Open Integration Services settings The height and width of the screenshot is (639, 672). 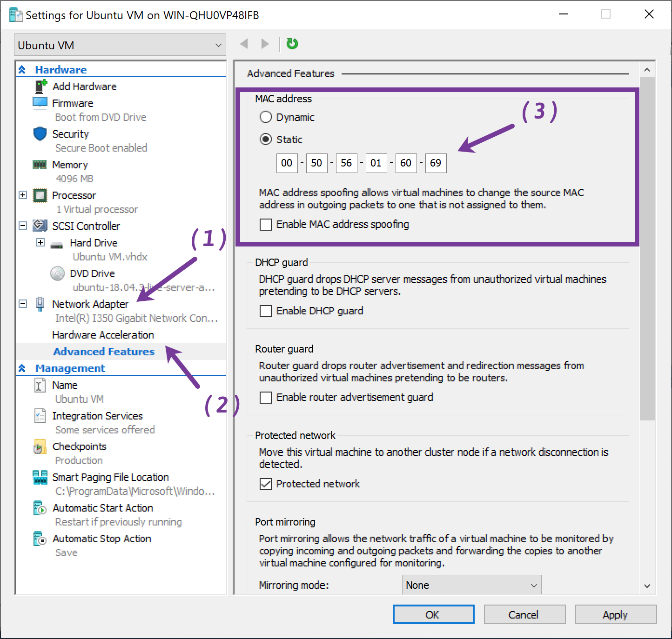click(97, 416)
